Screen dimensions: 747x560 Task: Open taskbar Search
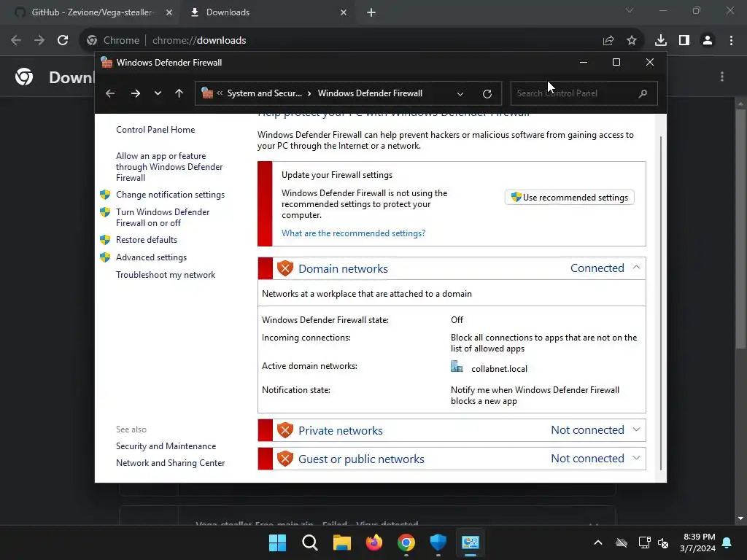[x=309, y=542]
